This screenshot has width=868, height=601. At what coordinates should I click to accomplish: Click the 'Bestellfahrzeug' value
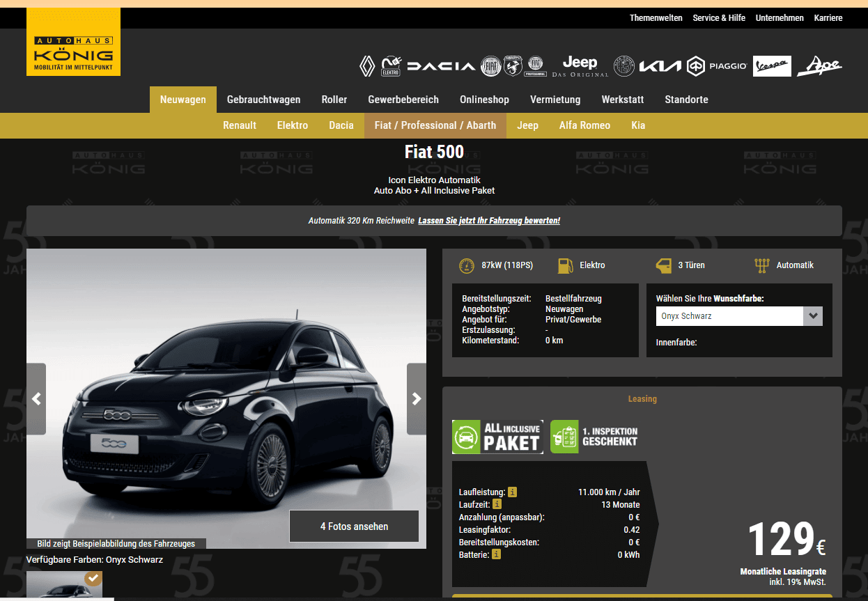tap(573, 299)
